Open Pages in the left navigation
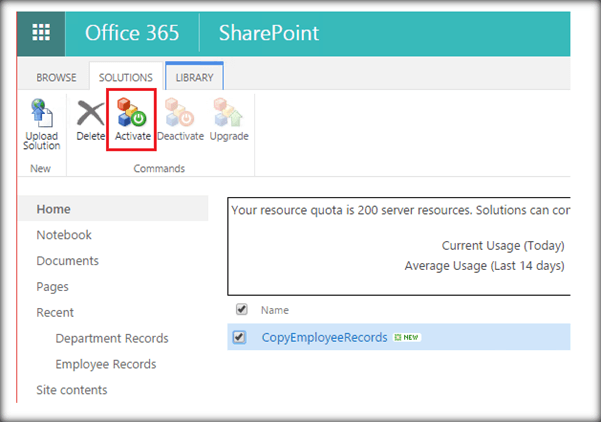Screen dimensions: 601x422 [x=53, y=287]
